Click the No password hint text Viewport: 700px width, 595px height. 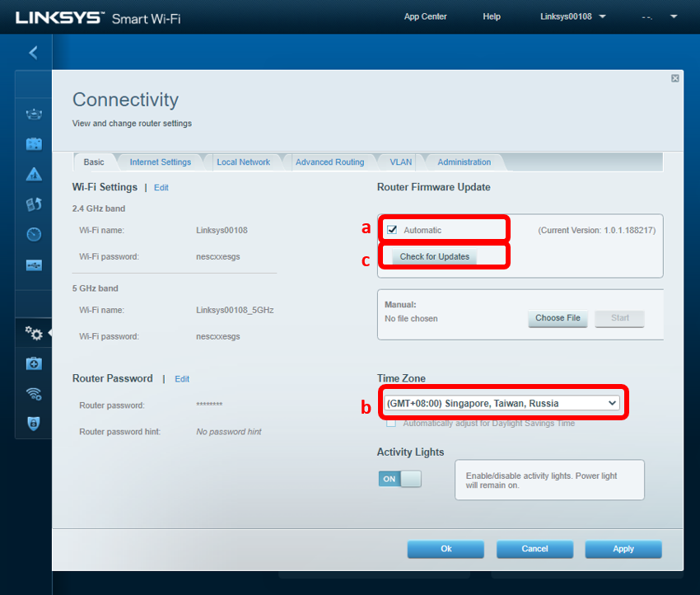click(229, 432)
